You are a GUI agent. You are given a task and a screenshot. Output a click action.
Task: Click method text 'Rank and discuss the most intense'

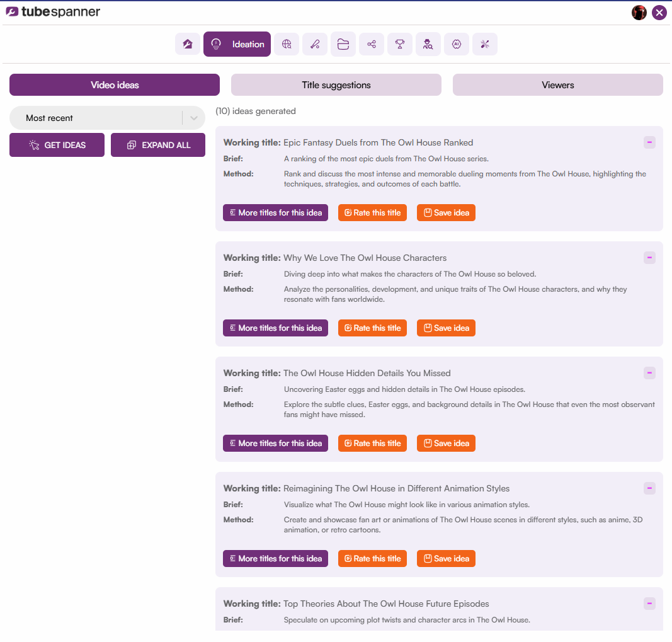pos(465,179)
